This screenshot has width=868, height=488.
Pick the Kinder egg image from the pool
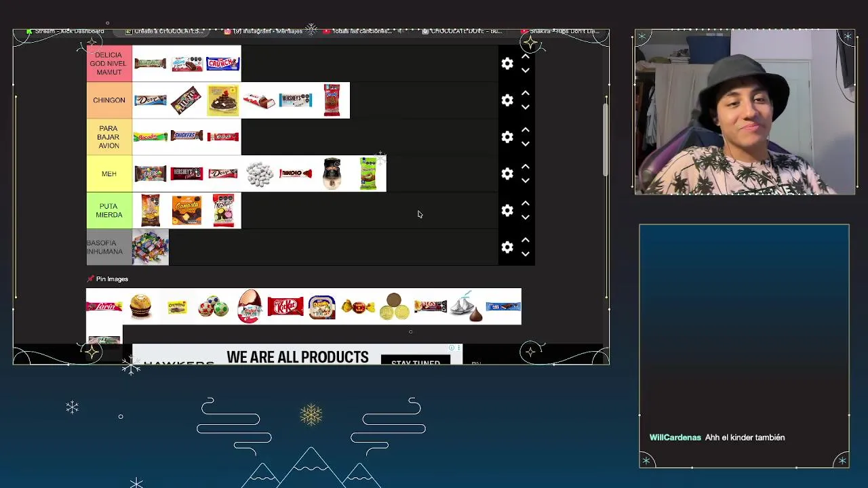(x=250, y=306)
